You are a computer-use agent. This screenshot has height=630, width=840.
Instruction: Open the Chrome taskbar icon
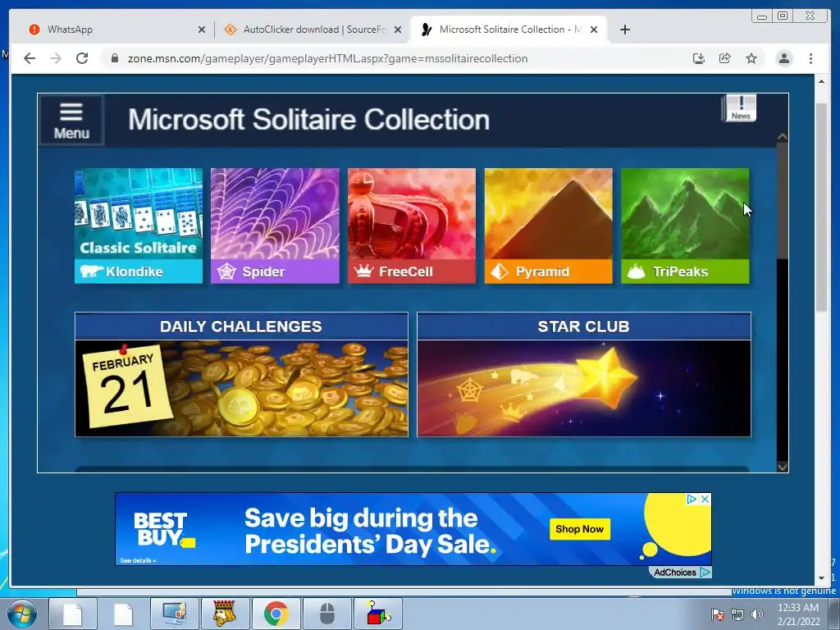276,614
